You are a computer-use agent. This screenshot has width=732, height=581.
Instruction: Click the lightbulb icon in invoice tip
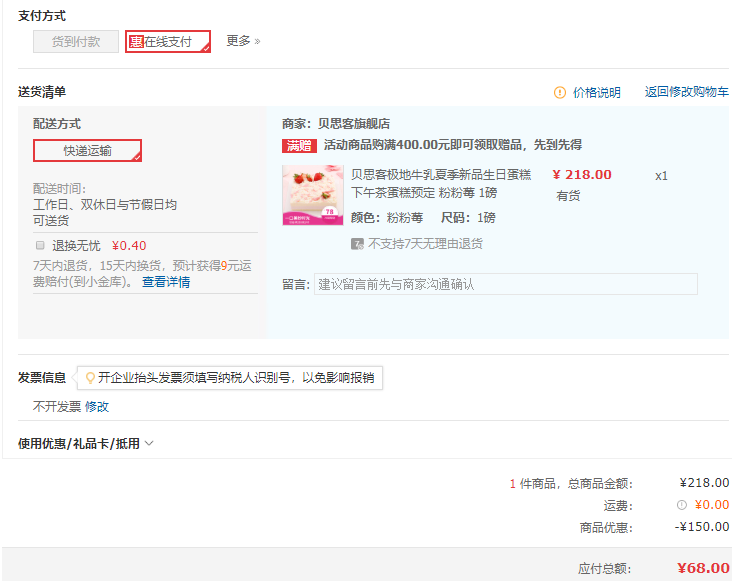click(90, 378)
